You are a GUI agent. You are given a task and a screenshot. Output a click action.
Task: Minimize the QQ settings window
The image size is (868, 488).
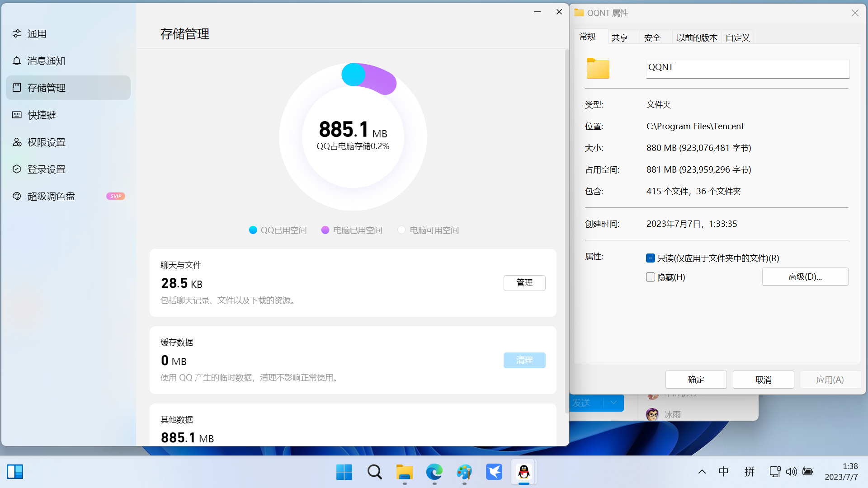pos(538,12)
